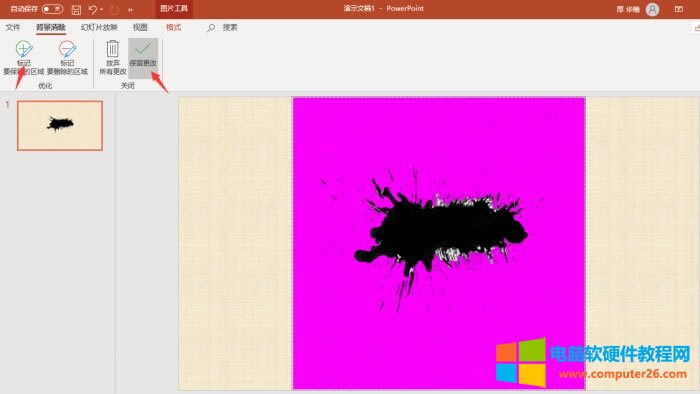Screen dimensions: 700x394
Task: Open the 文件 menu
Action: point(13,27)
